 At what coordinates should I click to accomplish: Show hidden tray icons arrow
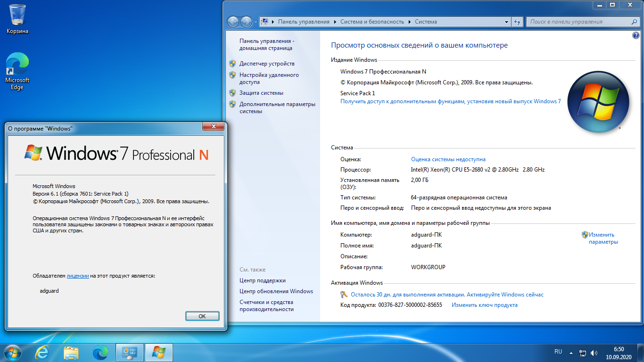click(571, 352)
